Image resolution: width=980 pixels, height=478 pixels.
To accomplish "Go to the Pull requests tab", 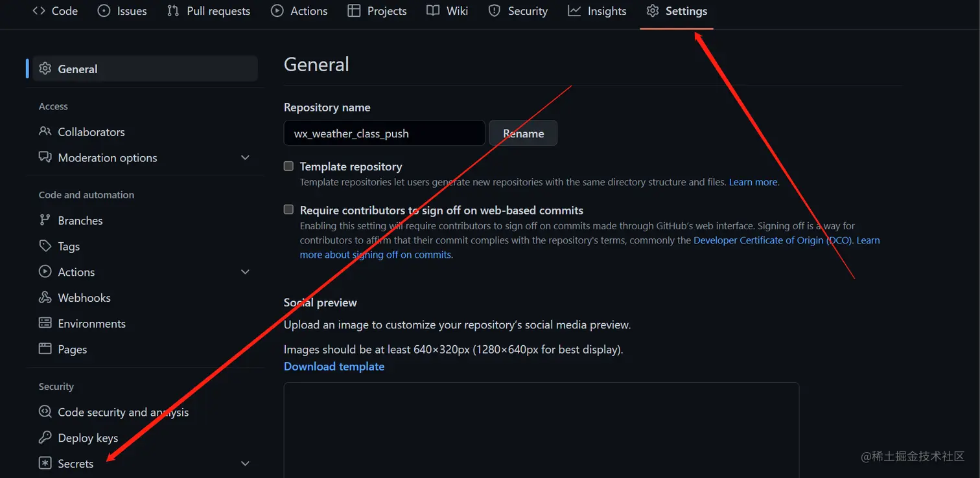I will click(209, 11).
